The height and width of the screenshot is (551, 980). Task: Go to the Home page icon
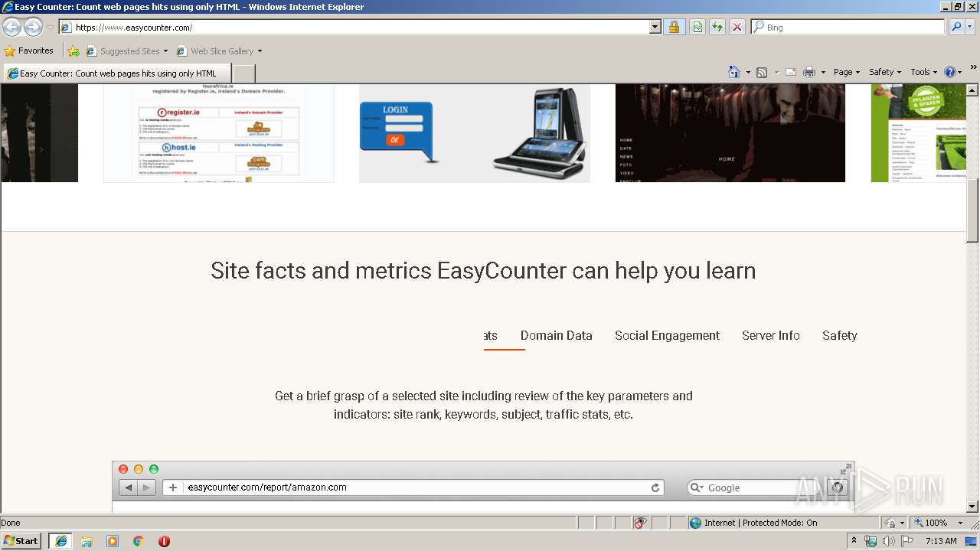[733, 72]
